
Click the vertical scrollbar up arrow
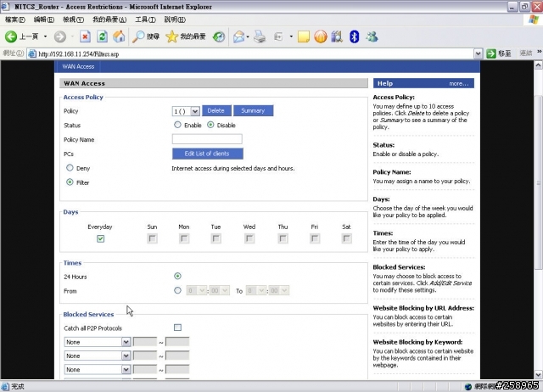538,65
